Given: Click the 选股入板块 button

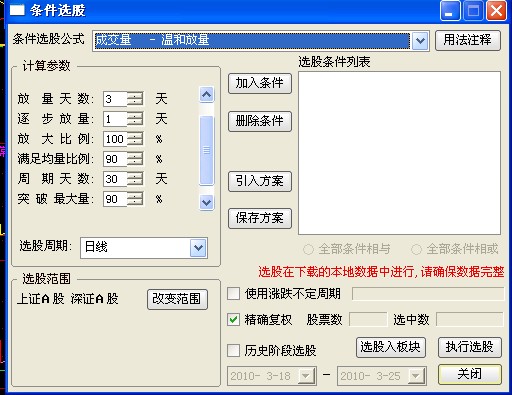Looking at the screenshot, I should [x=391, y=347].
